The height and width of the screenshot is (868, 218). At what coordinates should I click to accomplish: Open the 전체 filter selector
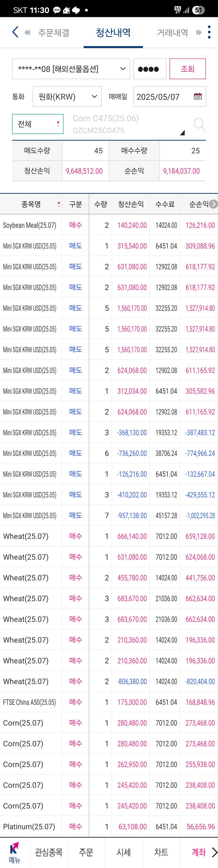(38, 124)
